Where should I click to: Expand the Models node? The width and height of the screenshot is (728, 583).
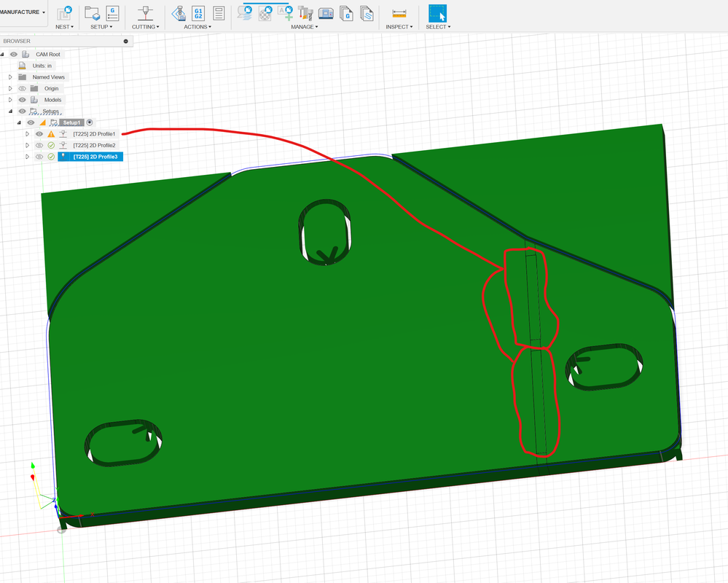point(10,100)
